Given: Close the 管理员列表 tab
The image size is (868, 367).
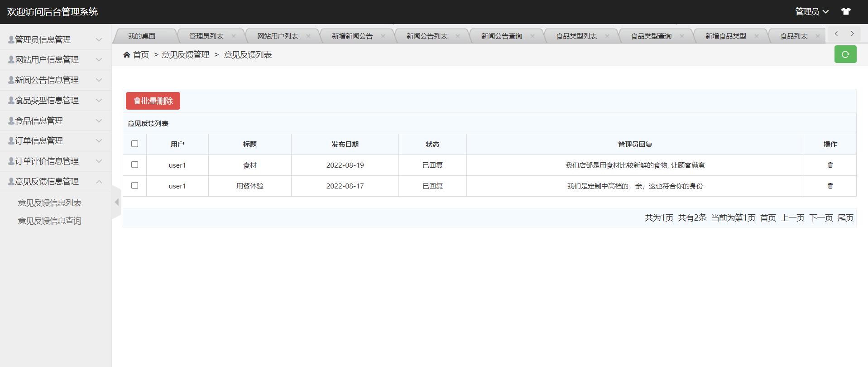Looking at the screenshot, I should pos(234,36).
